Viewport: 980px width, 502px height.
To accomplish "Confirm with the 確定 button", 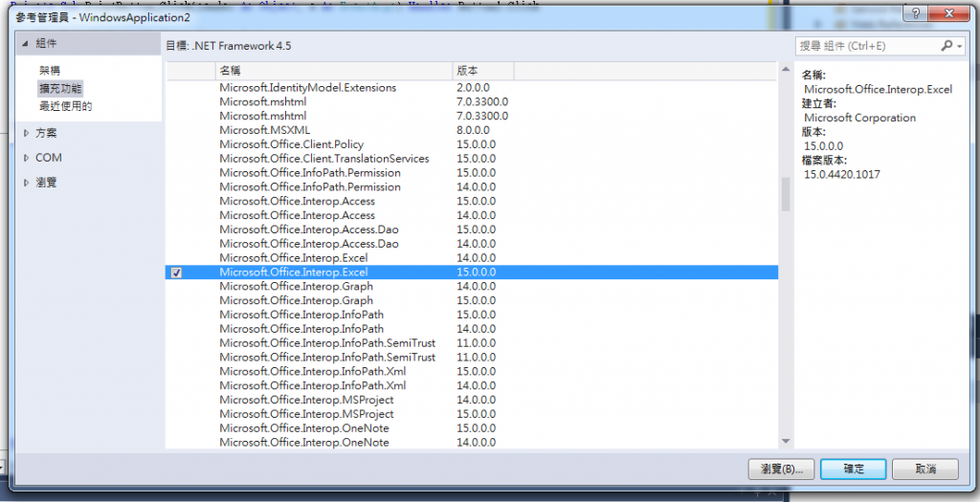I will coord(853,469).
